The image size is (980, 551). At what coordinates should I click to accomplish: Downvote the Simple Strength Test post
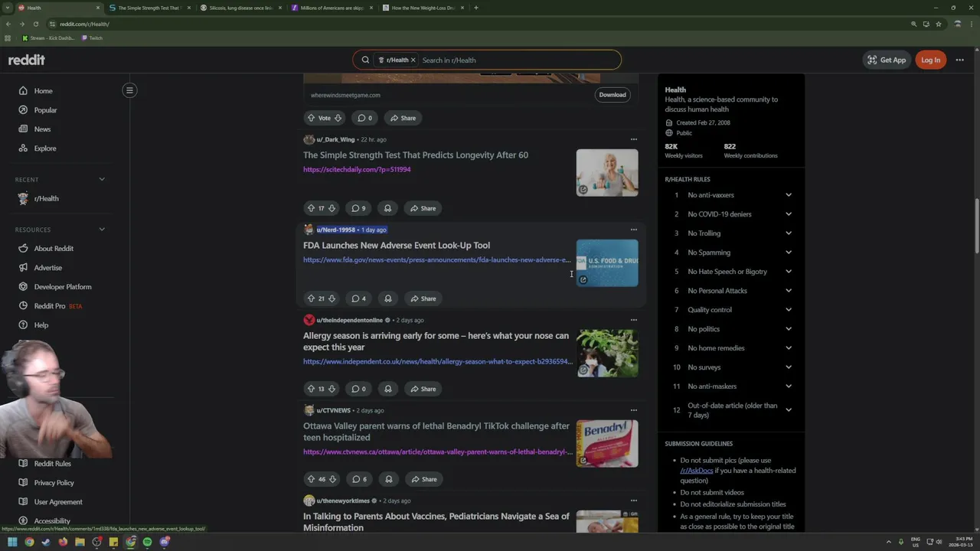point(332,208)
